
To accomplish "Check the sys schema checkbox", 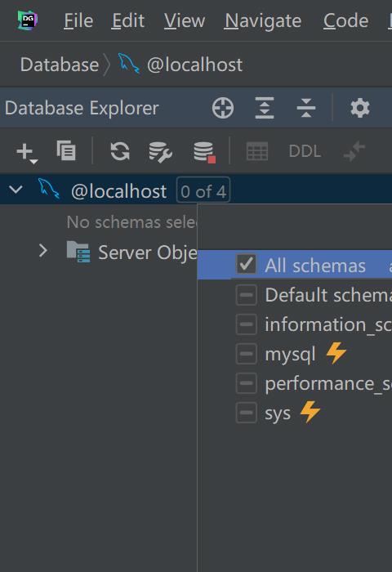I will 246,413.
